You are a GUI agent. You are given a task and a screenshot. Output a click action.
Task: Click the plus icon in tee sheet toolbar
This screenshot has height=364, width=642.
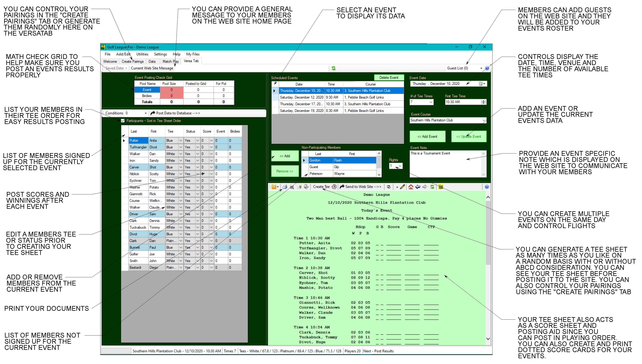[397, 187]
